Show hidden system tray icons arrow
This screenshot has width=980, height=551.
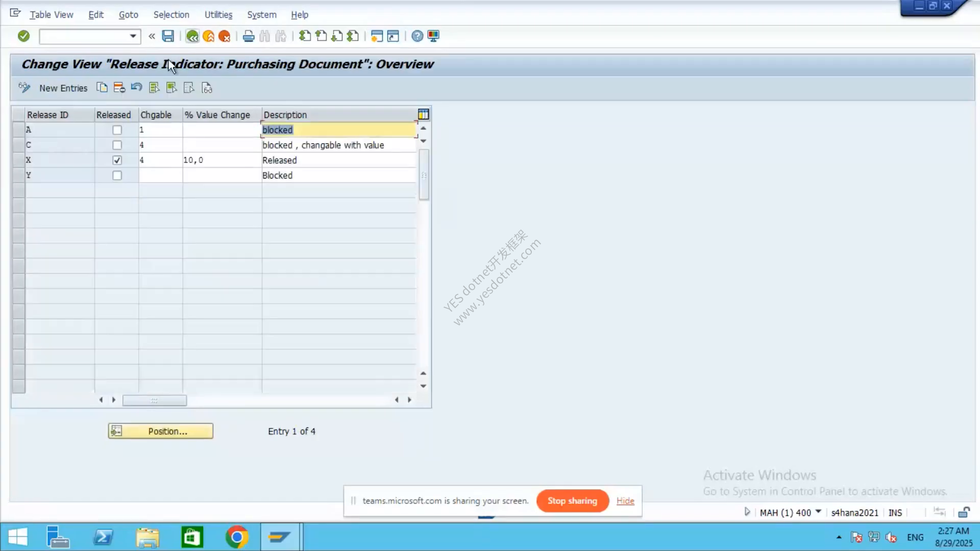[839, 537]
